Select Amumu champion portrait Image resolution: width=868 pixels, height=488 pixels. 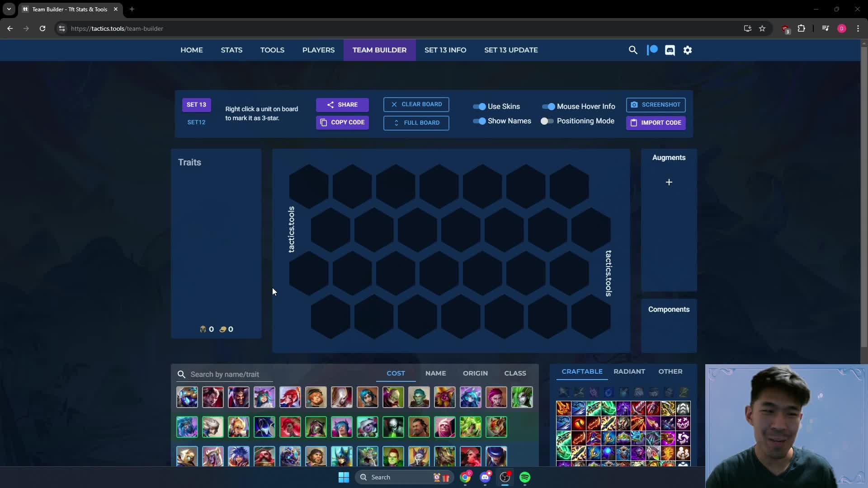(187, 397)
